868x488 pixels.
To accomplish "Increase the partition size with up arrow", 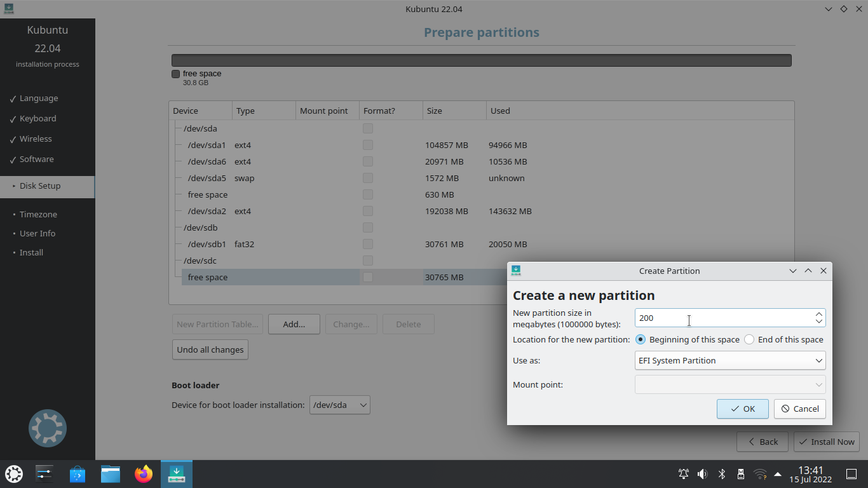I will pos(819,314).
